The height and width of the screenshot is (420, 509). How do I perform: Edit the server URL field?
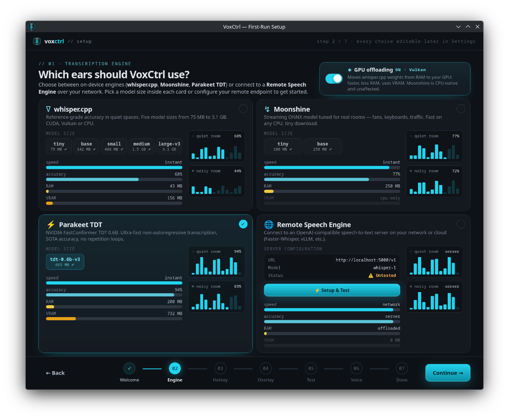point(332,260)
